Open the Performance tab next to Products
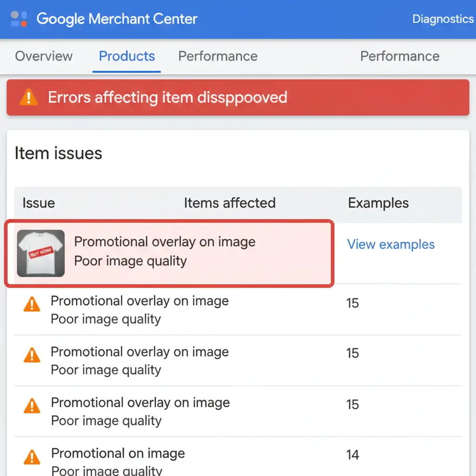The height and width of the screenshot is (476, 476). tap(218, 56)
